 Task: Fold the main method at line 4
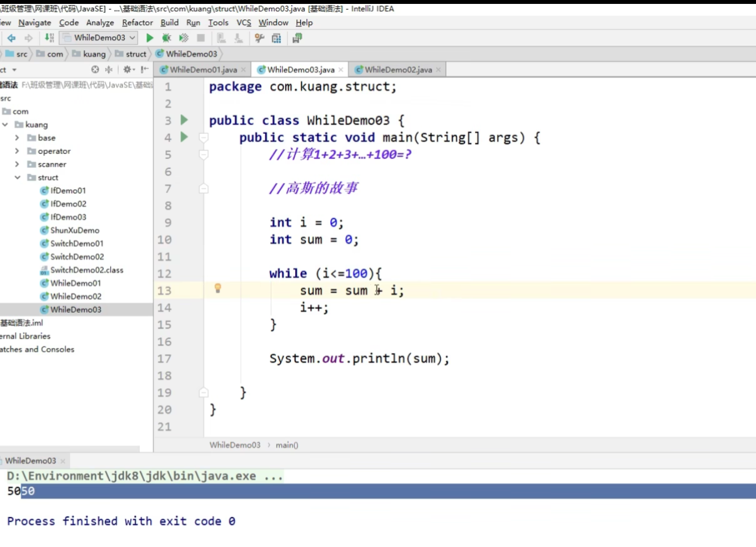pos(204,137)
